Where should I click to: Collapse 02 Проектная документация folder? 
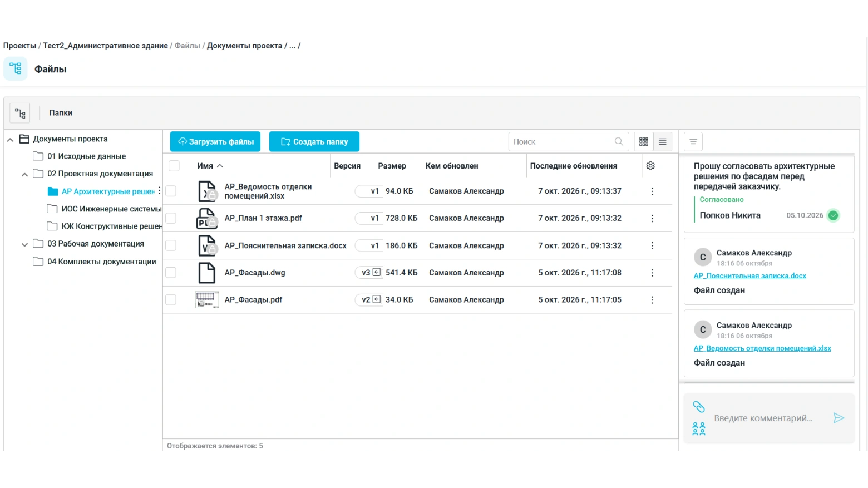(x=24, y=174)
